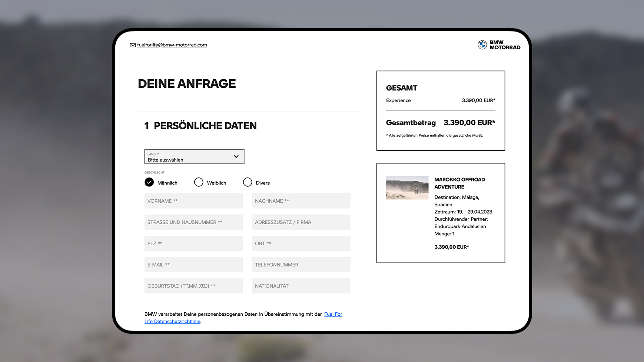Click the Persönliche Daten section heading

(200, 126)
